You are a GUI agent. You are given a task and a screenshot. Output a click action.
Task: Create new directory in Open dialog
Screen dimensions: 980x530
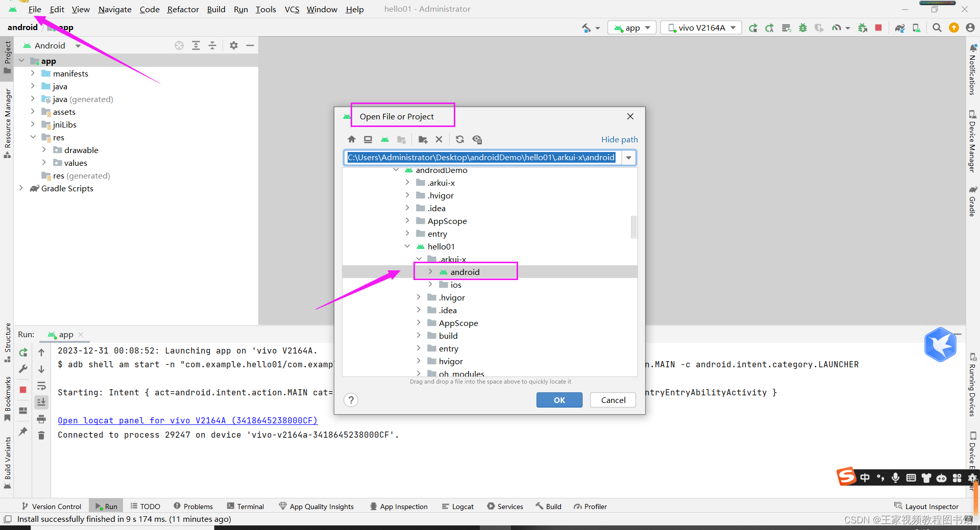[423, 139]
